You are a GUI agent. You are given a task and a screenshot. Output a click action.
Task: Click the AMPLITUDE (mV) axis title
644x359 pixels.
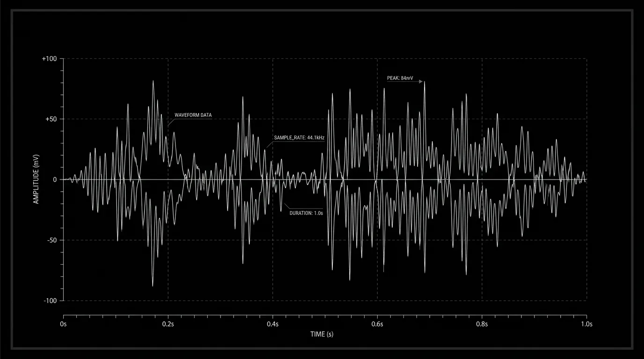pos(36,179)
